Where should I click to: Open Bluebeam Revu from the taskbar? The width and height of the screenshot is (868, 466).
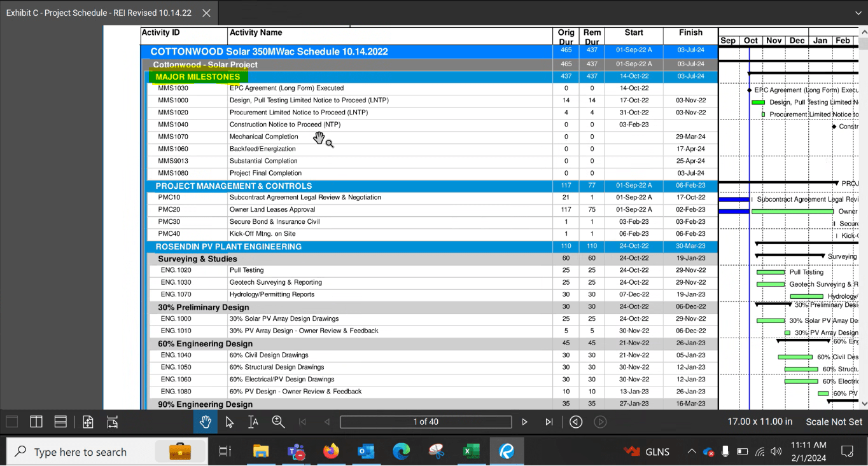pyautogui.click(x=507, y=451)
